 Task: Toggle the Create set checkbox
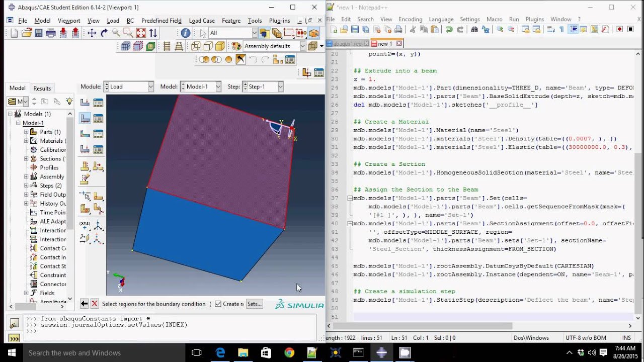(x=218, y=304)
